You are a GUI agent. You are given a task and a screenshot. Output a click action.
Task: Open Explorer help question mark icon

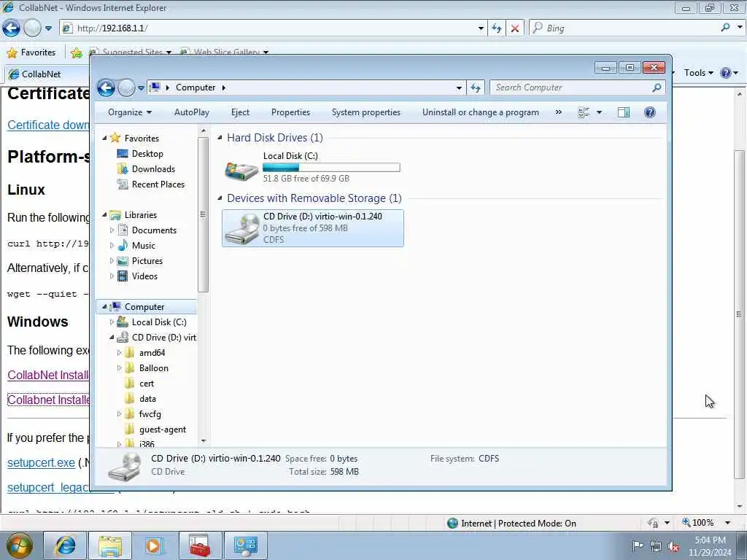tap(650, 112)
